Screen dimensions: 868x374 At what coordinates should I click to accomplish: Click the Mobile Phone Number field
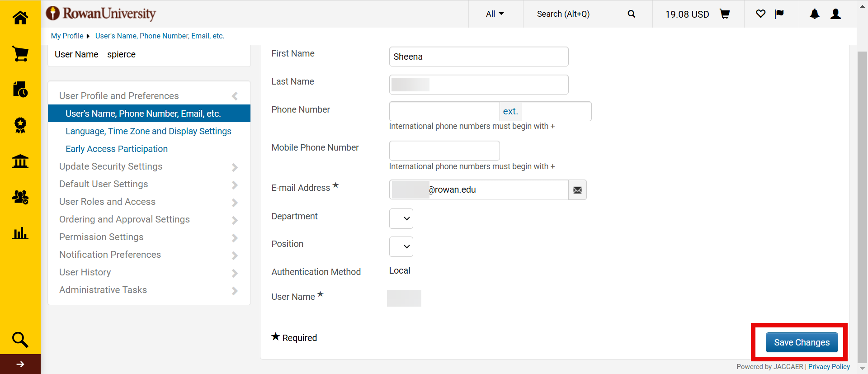[444, 151]
